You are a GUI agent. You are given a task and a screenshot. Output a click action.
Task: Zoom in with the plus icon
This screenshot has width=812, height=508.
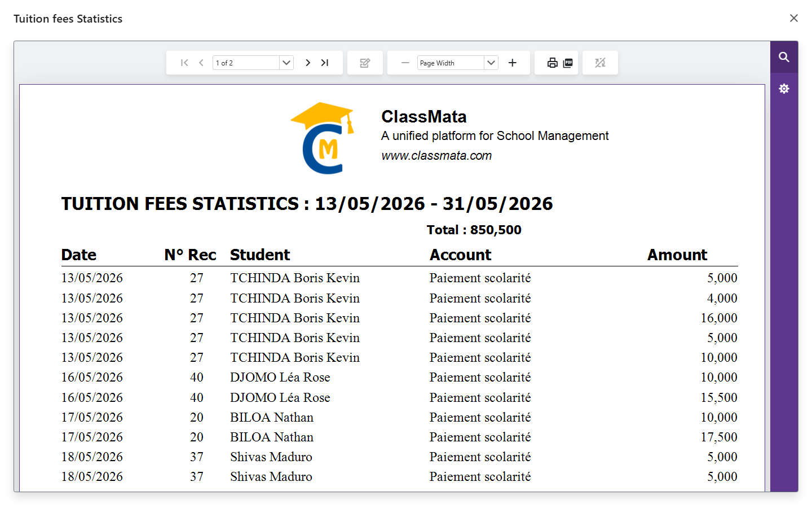click(513, 63)
